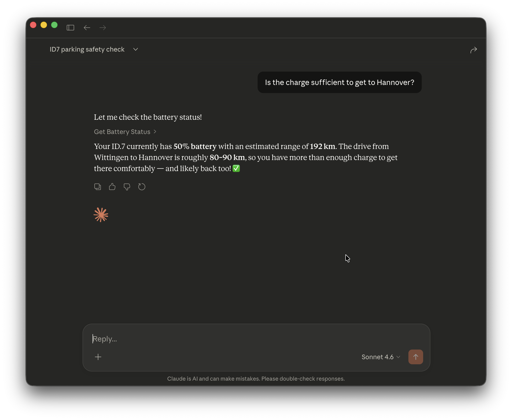Viewport: 512px width, 420px height.
Task: Toggle the sidebar panel icon
Action: pos(70,28)
